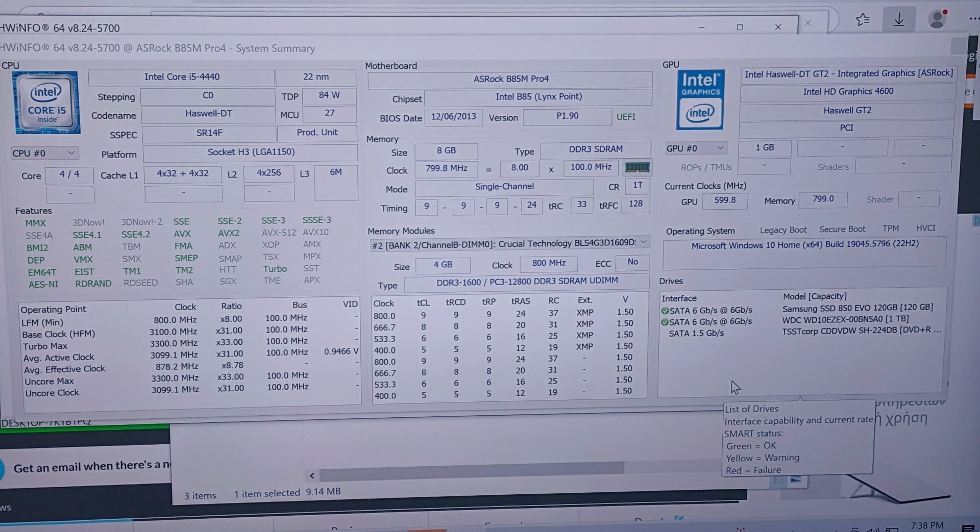Click the Haswell-DT codename value
The height and width of the screenshot is (532, 980).
click(x=208, y=114)
